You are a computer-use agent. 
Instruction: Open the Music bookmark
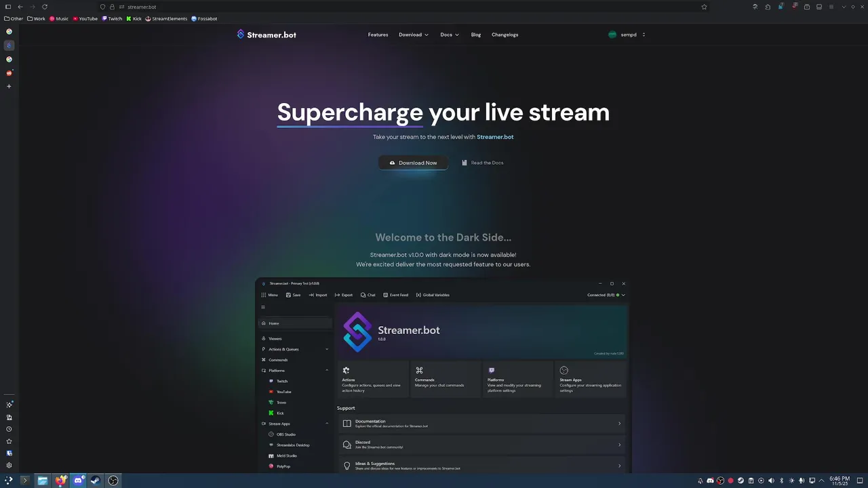(59, 19)
